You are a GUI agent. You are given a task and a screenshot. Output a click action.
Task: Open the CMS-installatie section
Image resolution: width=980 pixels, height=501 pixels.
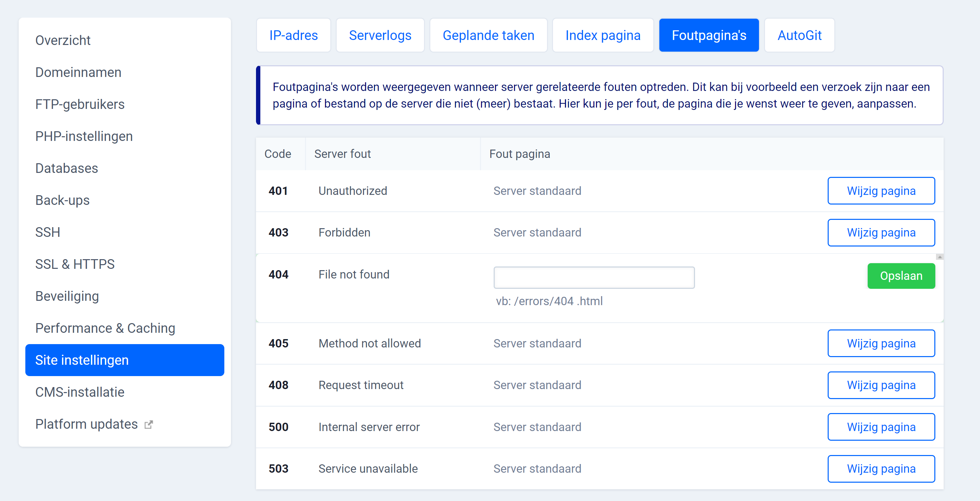click(x=80, y=392)
